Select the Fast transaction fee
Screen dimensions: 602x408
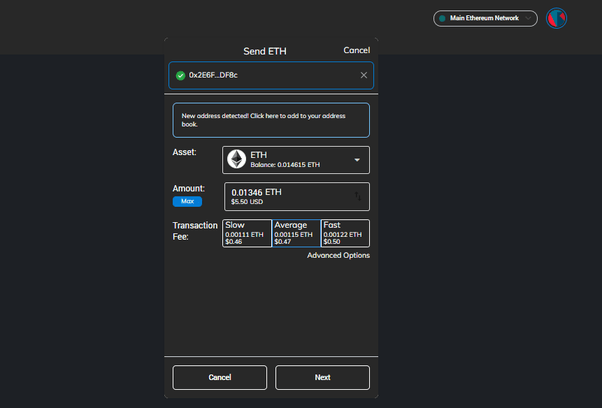[345, 233]
